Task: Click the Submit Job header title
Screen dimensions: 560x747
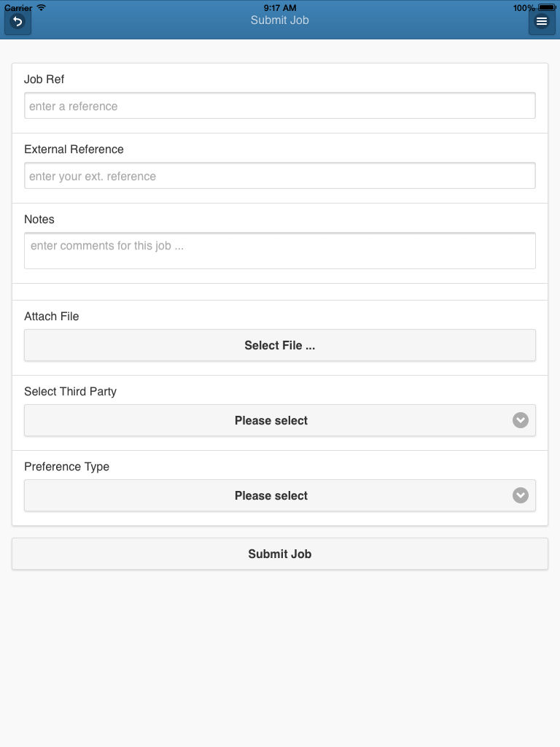Action: pyautogui.click(x=280, y=20)
